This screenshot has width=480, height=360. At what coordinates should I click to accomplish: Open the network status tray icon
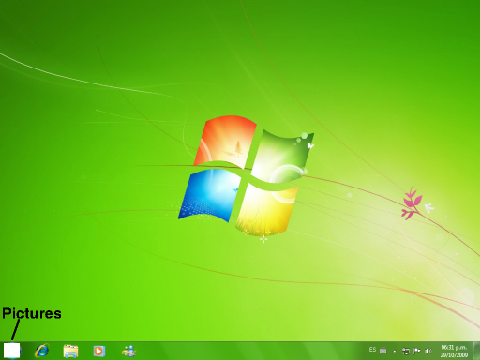point(406,351)
